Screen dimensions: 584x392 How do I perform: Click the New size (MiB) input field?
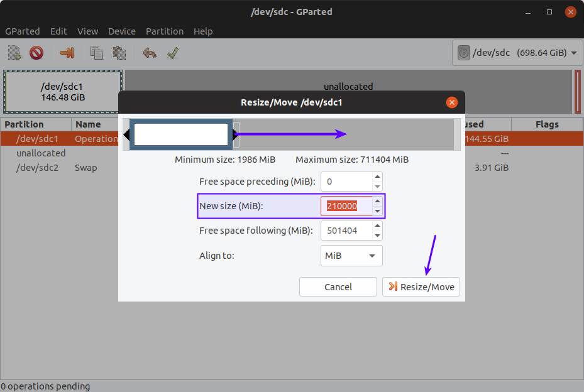[x=346, y=206]
